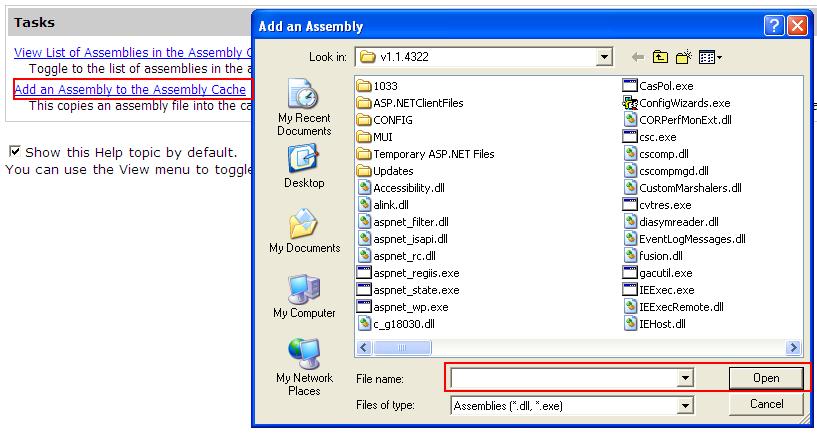Viewport: 817px width, 433px height.
Task: Open My Documents in places bar
Action: (304, 231)
